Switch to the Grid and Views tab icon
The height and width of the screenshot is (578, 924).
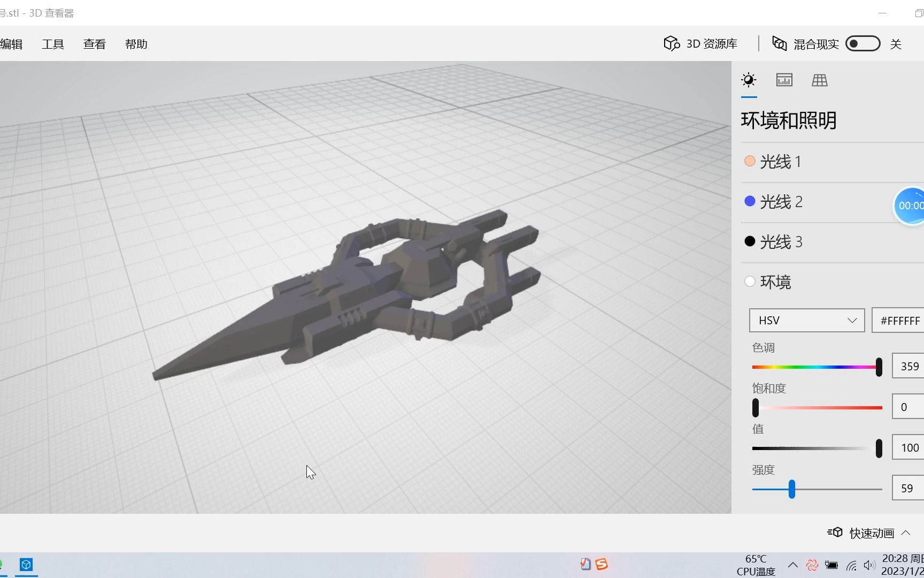tap(820, 80)
